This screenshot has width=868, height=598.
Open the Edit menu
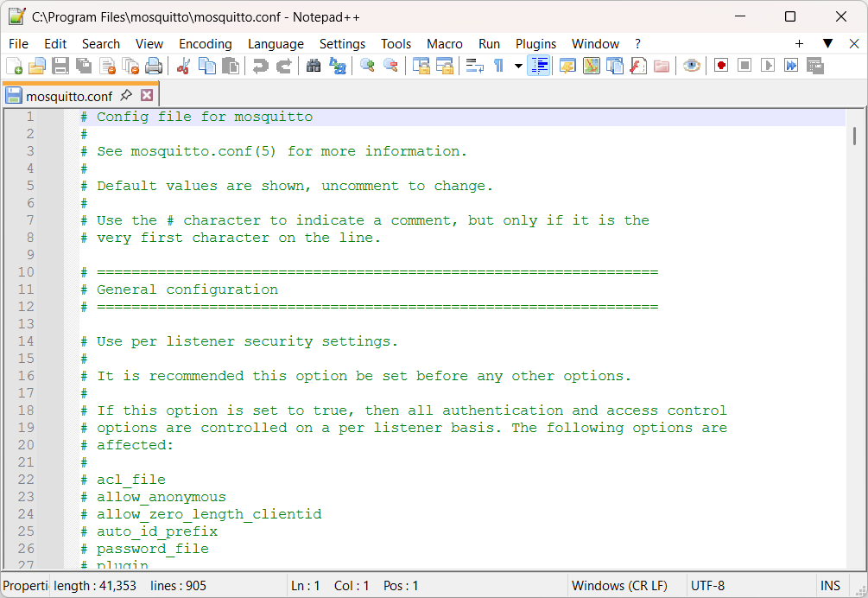point(54,44)
